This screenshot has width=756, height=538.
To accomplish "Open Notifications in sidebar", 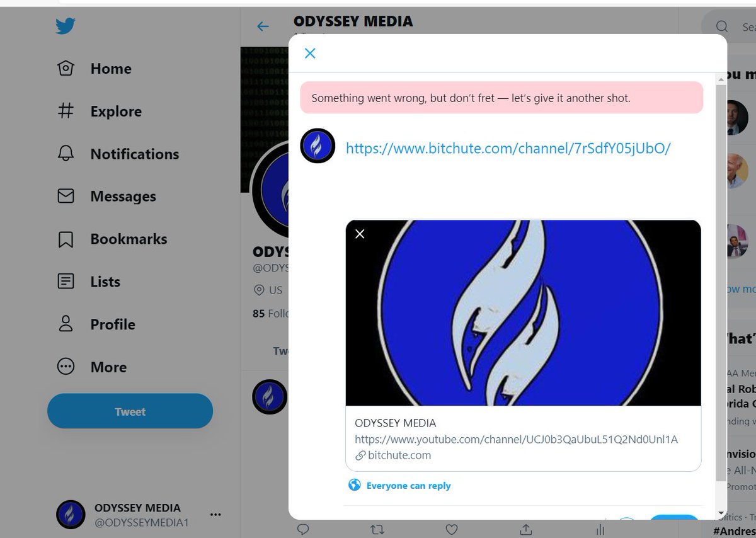I will pyautogui.click(x=118, y=154).
